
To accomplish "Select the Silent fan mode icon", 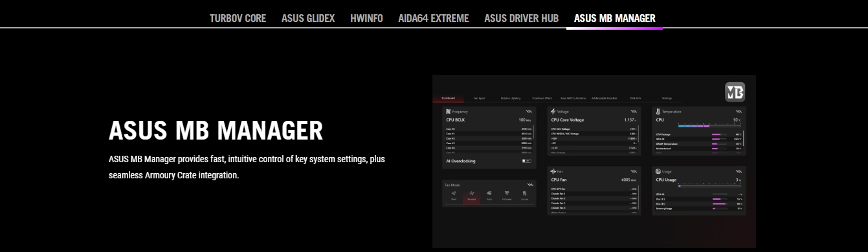I will coord(454,194).
